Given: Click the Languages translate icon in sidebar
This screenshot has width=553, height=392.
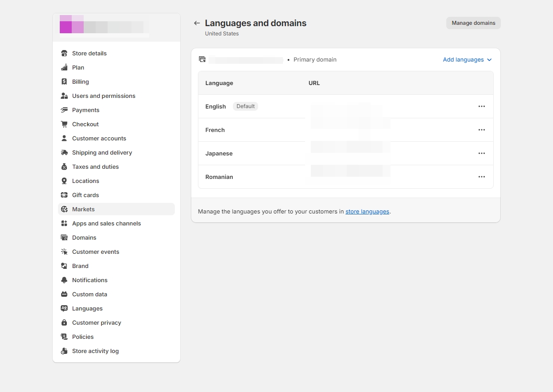Looking at the screenshot, I should point(64,308).
